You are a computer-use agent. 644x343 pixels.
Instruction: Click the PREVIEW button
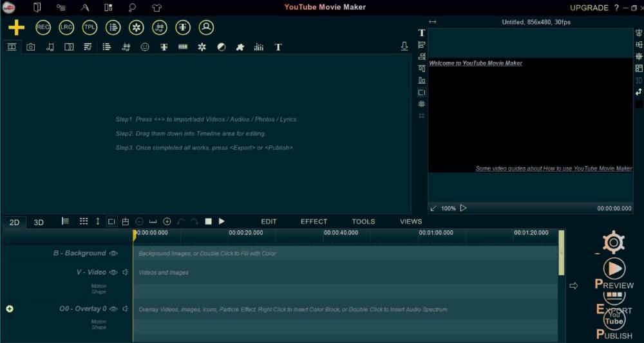pos(614,275)
